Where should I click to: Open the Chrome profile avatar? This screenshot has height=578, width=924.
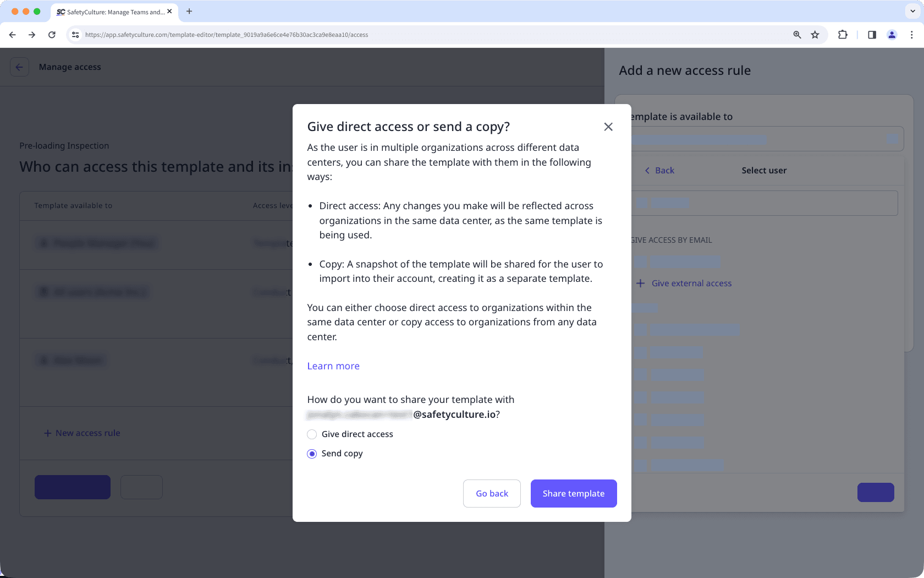pos(892,34)
